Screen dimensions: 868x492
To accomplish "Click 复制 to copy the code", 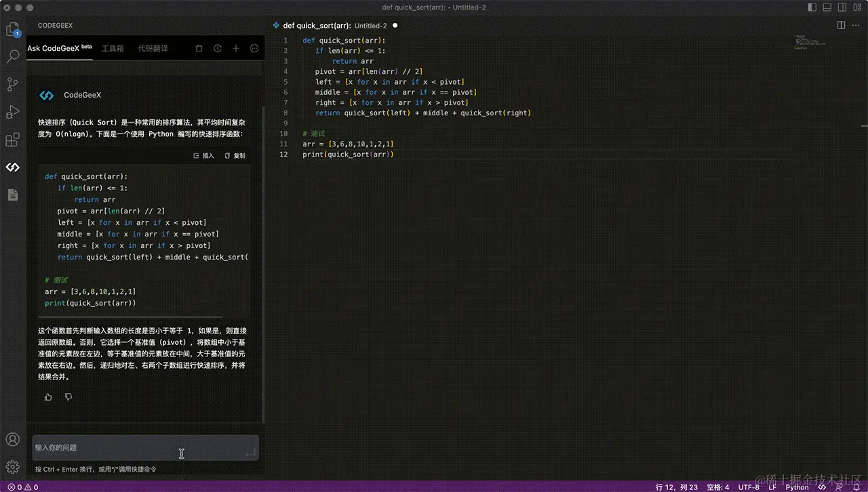I will [235, 156].
